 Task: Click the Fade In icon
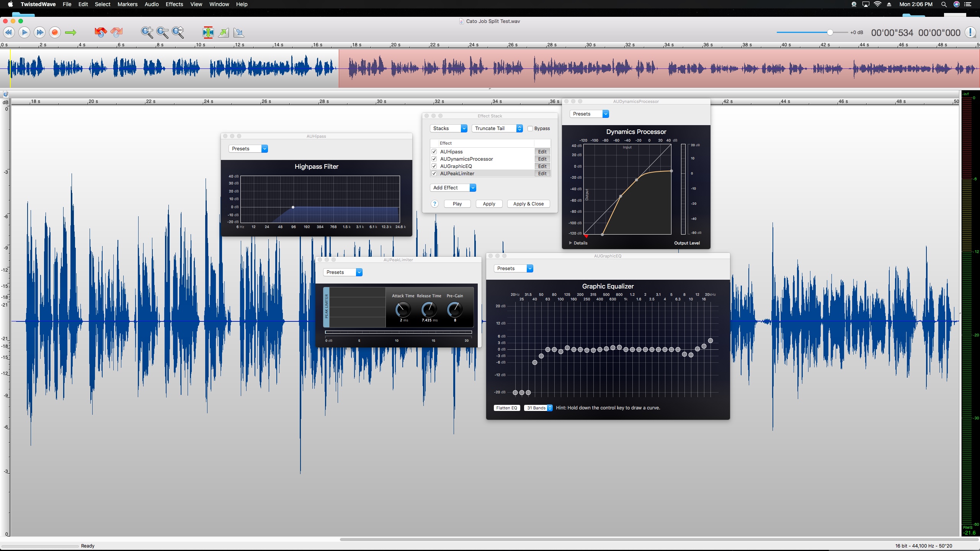pos(224,33)
